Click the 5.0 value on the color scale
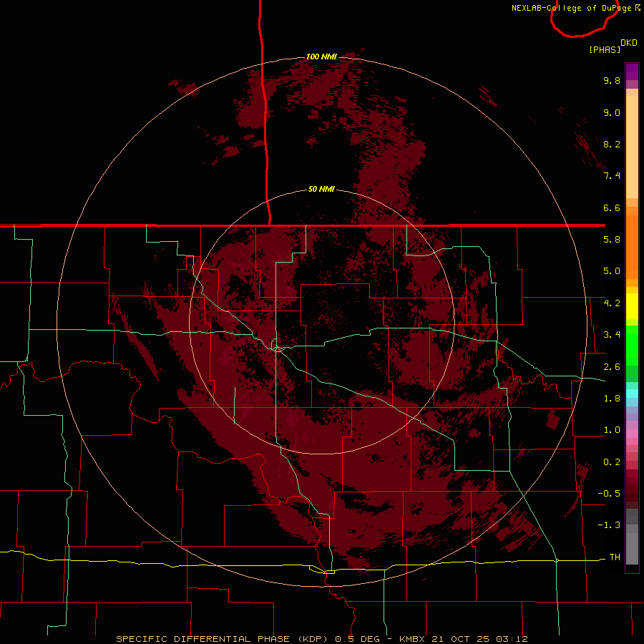The image size is (644, 644). 612,271
